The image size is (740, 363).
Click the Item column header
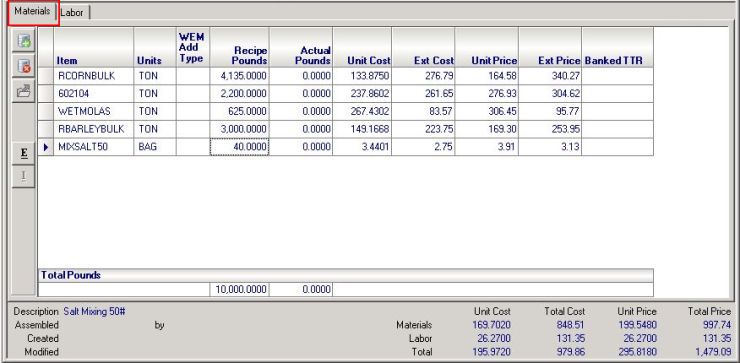[x=94, y=47]
